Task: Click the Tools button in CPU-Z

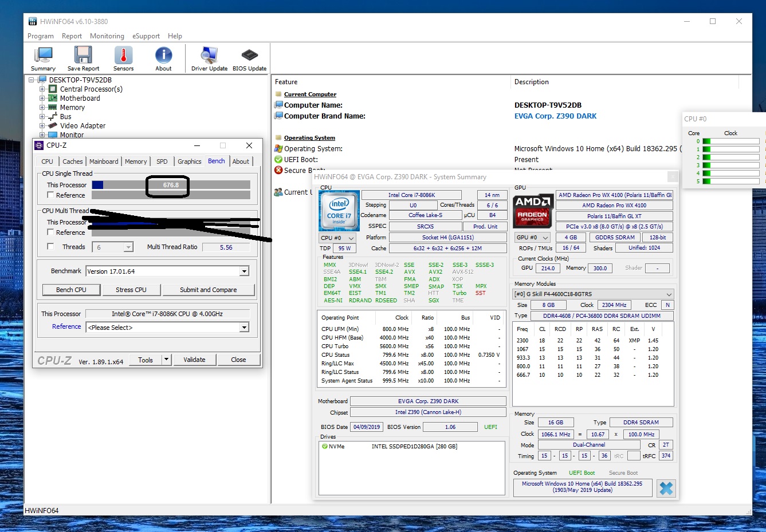Action: tap(146, 360)
